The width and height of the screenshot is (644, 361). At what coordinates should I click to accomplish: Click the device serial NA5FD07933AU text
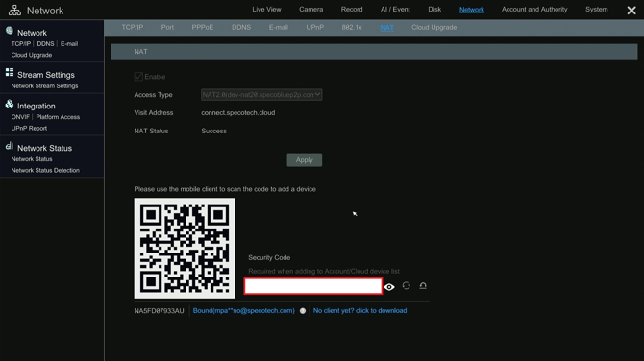(159, 310)
